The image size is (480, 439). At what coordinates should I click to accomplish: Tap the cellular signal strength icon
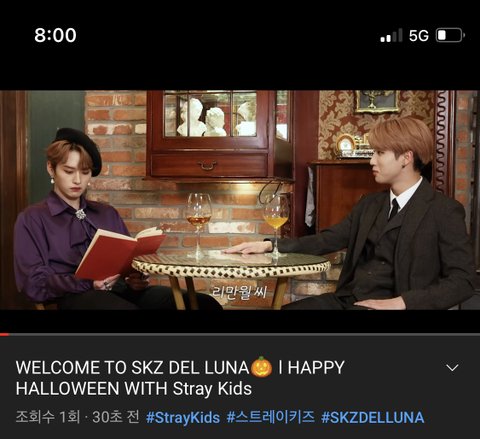coord(391,35)
